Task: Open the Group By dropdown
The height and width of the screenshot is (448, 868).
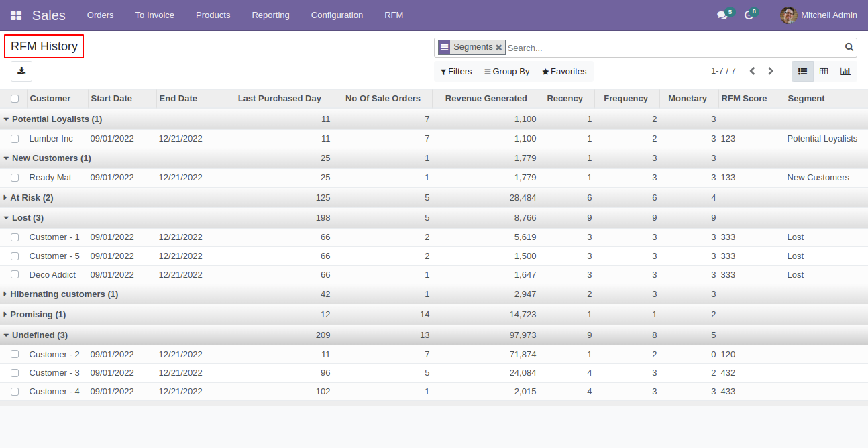Action: coord(507,72)
